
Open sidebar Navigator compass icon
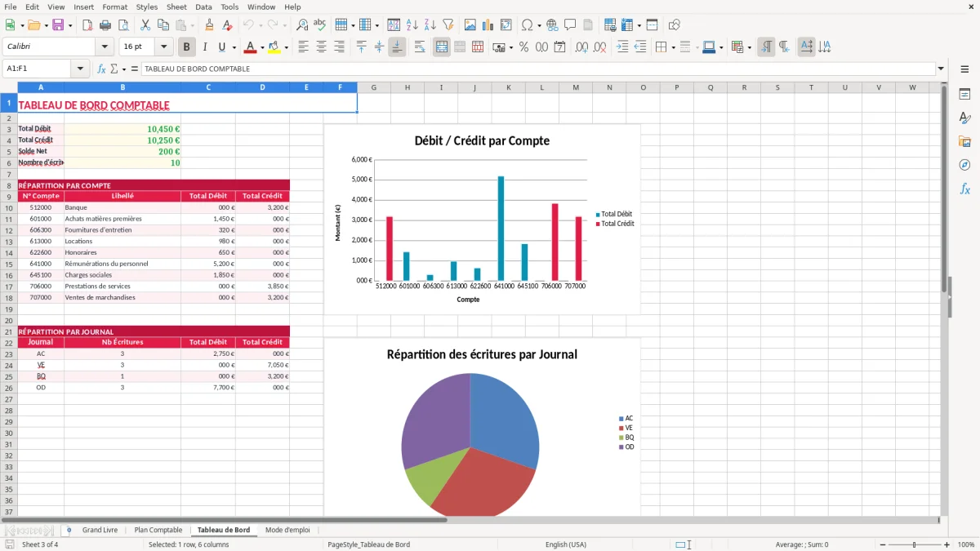(x=964, y=165)
